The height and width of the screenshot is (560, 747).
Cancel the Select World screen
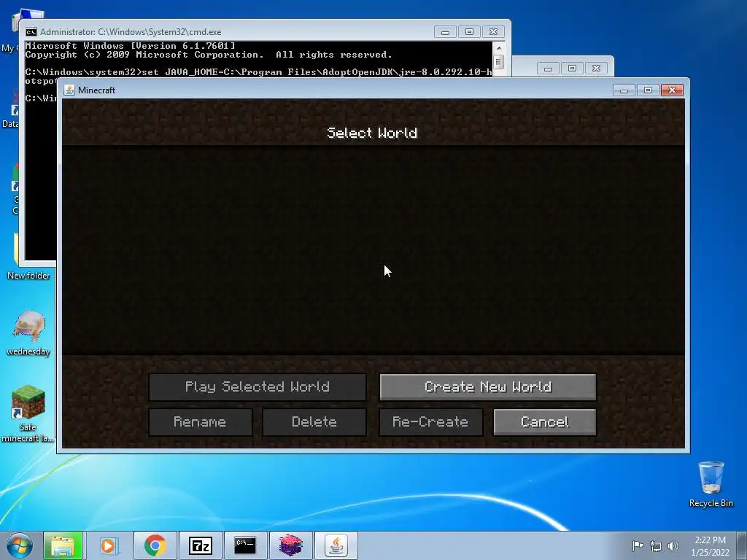point(545,422)
